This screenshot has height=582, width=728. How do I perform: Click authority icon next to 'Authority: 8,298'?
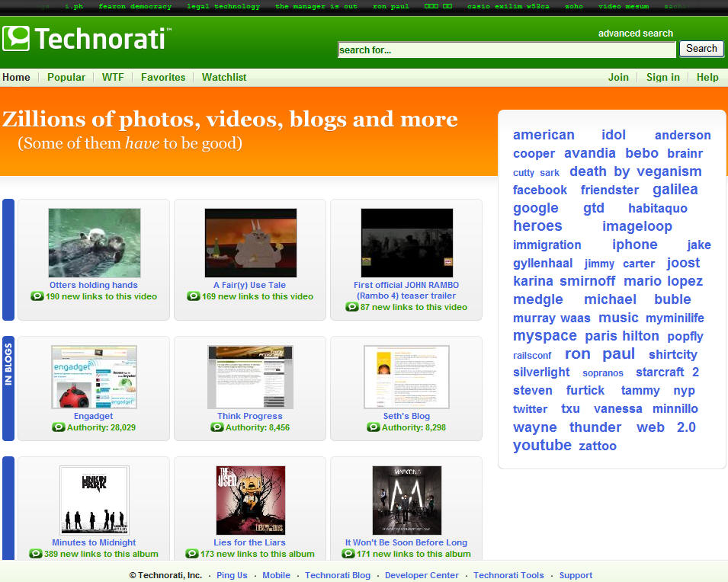click(x=374, y=427)
